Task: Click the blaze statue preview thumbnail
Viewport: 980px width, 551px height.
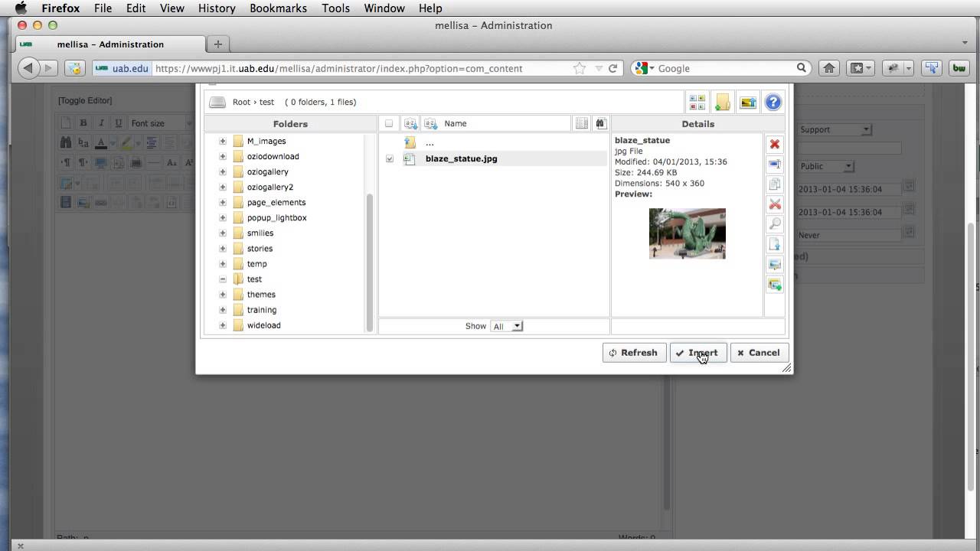Action: coord(688,233)
